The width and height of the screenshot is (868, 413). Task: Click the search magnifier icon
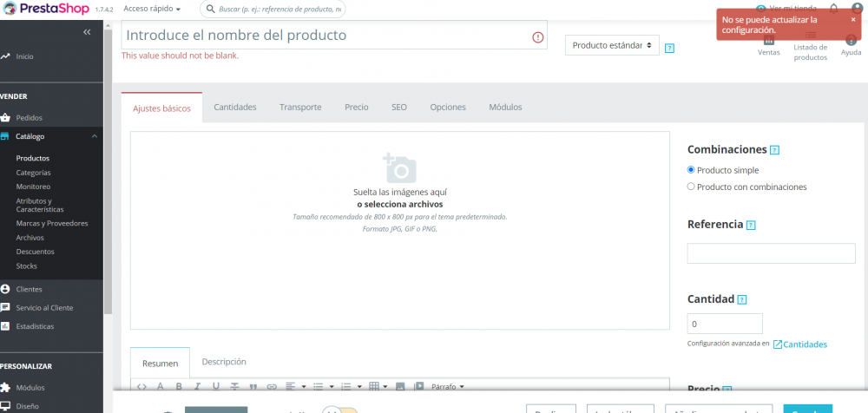(210, 9)
